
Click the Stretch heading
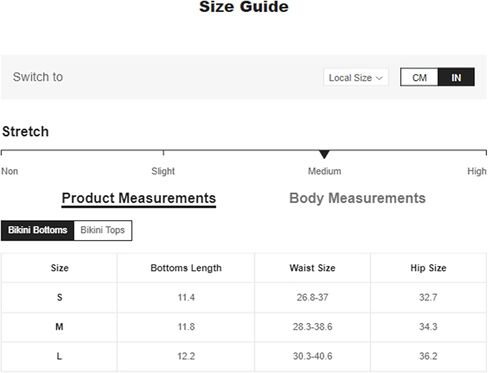pyautogui.click(x=25, y=132)
